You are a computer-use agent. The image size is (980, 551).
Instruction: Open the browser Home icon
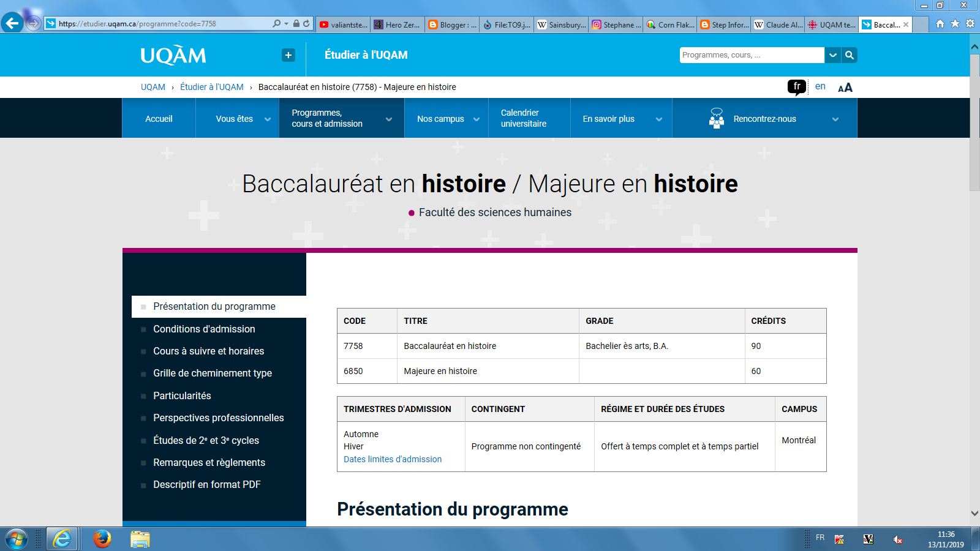pos(940,24)
